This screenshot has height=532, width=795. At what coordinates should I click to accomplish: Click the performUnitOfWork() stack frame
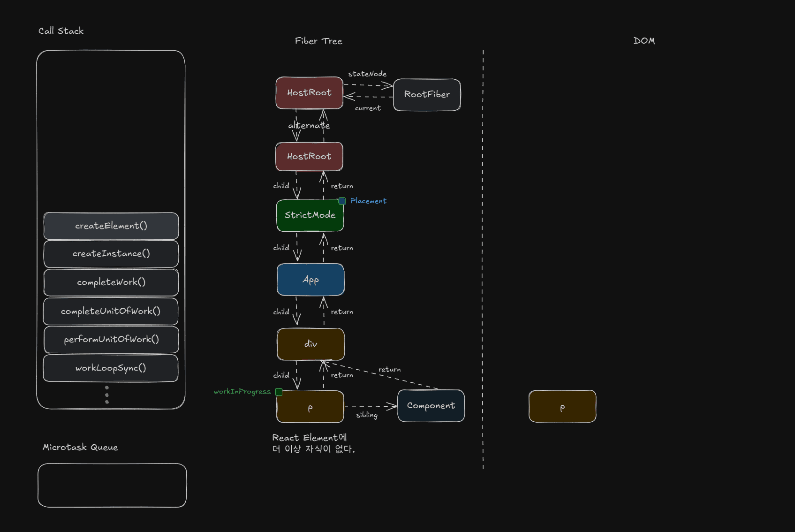111,339
